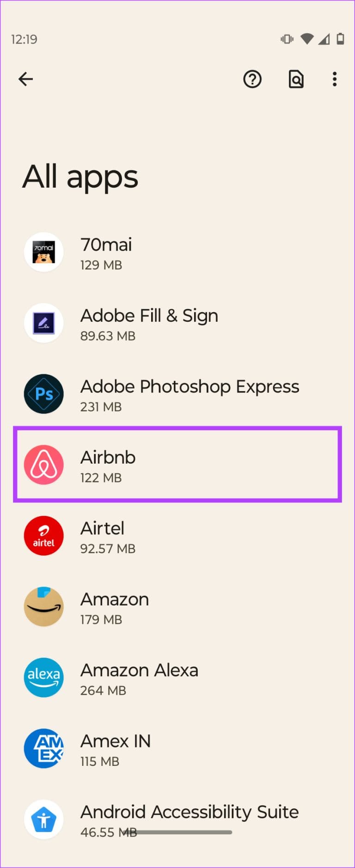
Task: Tap the Amazon smile box icon
Action: click(x=44, y=606)
